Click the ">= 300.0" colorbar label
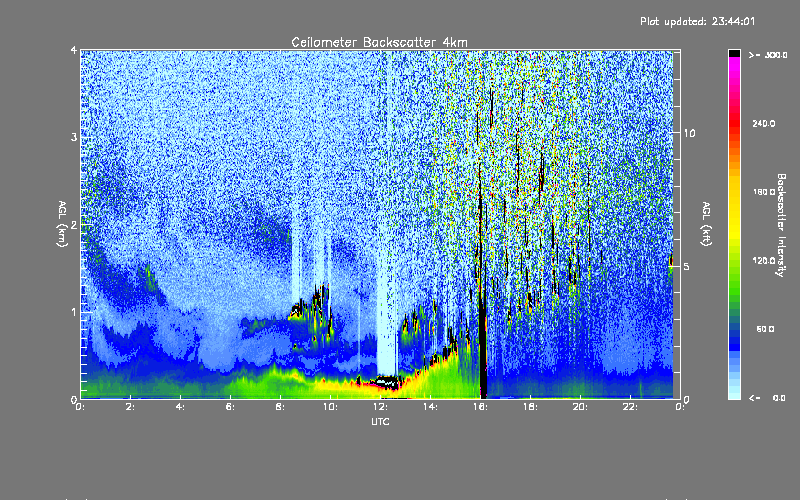The image size is (800, 500). pos(768,55)
